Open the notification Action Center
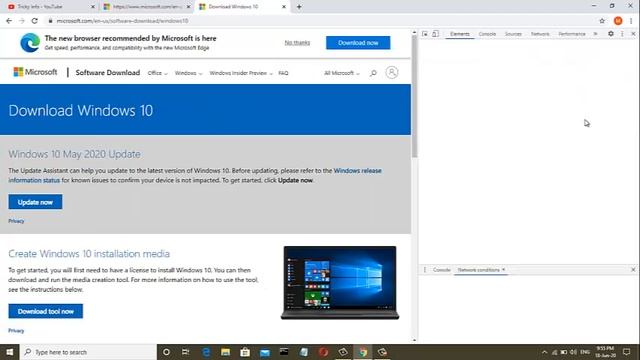 point(627,352)
